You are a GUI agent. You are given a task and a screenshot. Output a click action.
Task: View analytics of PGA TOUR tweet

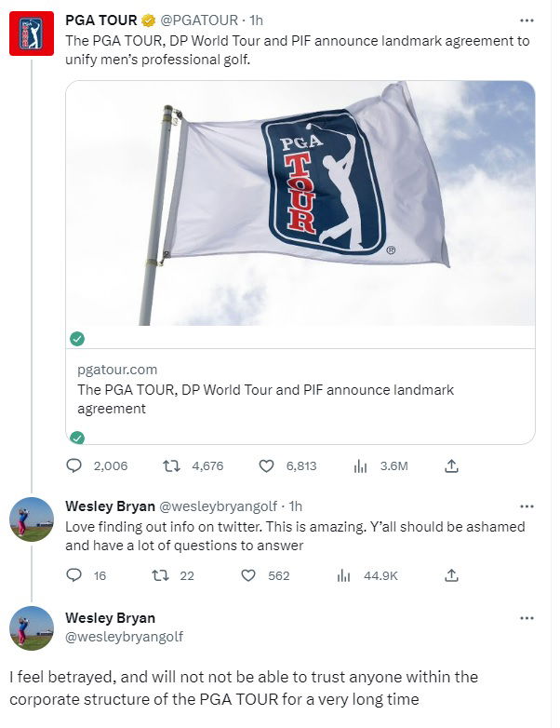(x=360, y=465)
